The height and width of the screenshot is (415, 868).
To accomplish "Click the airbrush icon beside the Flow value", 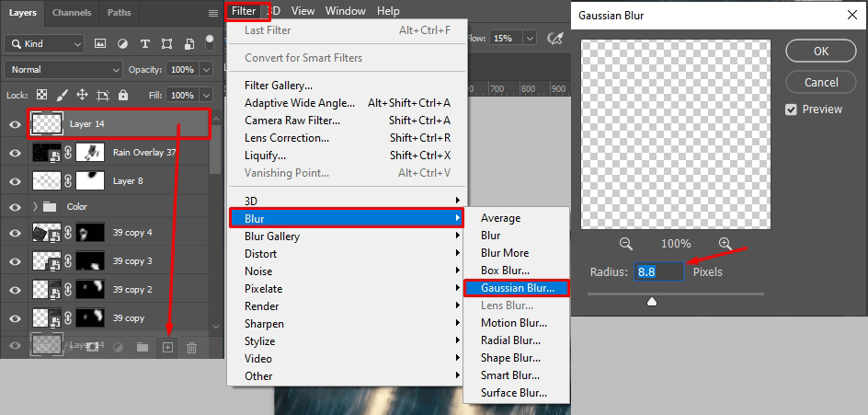I will tap(554, 39).
